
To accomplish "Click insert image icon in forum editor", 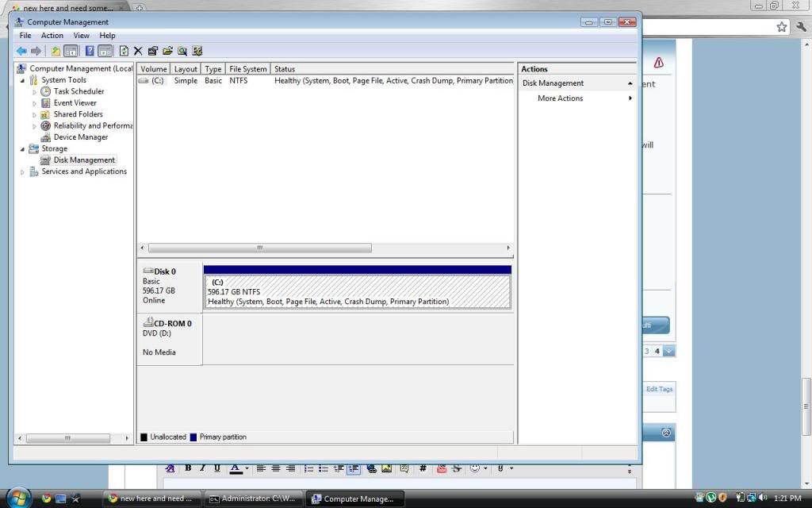I will click(x=386, y=468).
